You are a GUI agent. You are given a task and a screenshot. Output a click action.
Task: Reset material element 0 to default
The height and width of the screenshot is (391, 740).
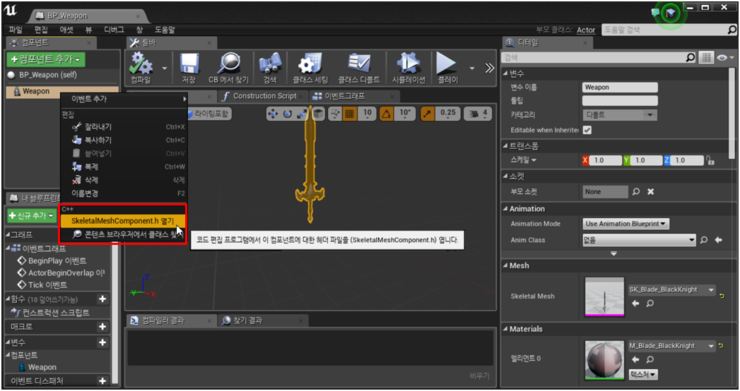point(721,346)
